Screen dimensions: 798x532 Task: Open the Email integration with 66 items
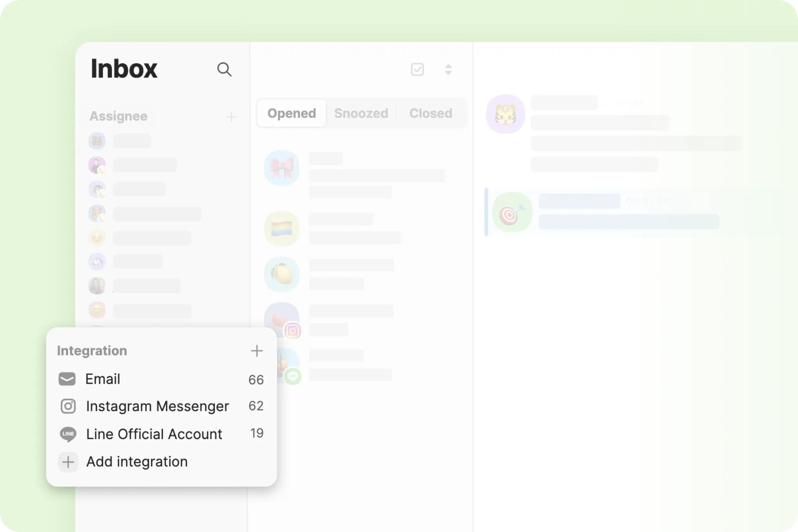103,379
